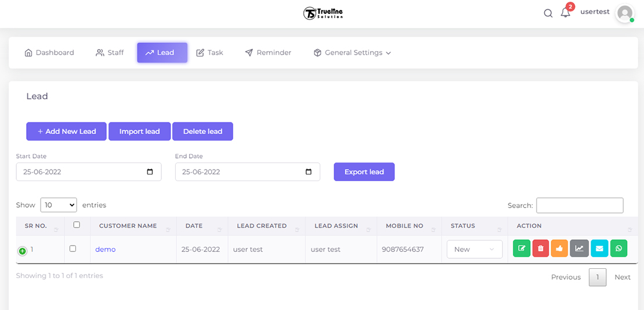Screen dimensions: 644x310
Task: Click the red trash delete icon
Action: 541,248
